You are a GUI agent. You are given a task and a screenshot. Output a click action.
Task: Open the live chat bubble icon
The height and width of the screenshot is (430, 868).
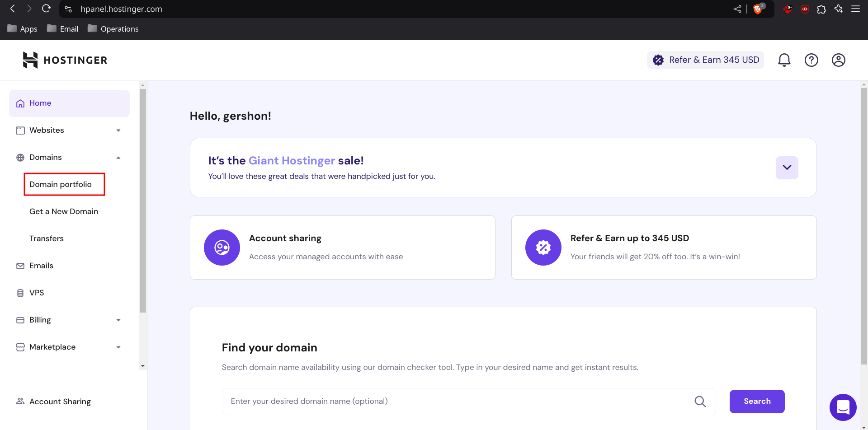click(x=843, y=407)
